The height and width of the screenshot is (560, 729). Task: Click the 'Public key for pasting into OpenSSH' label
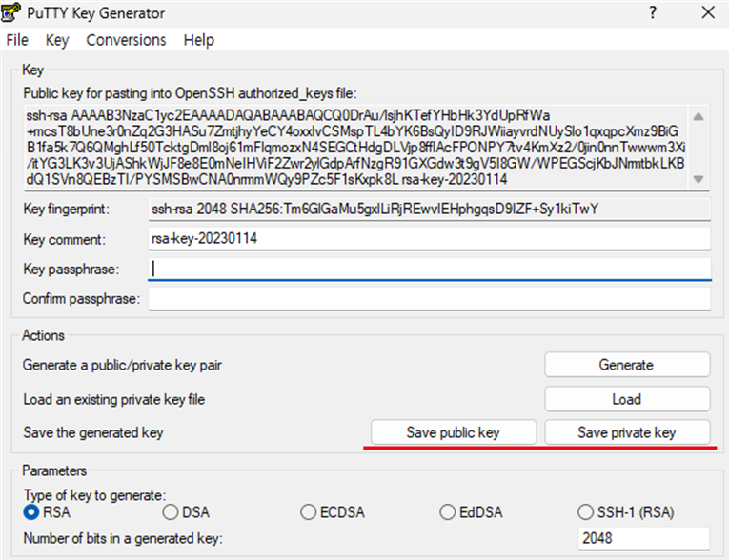click(x=191, y=93)
